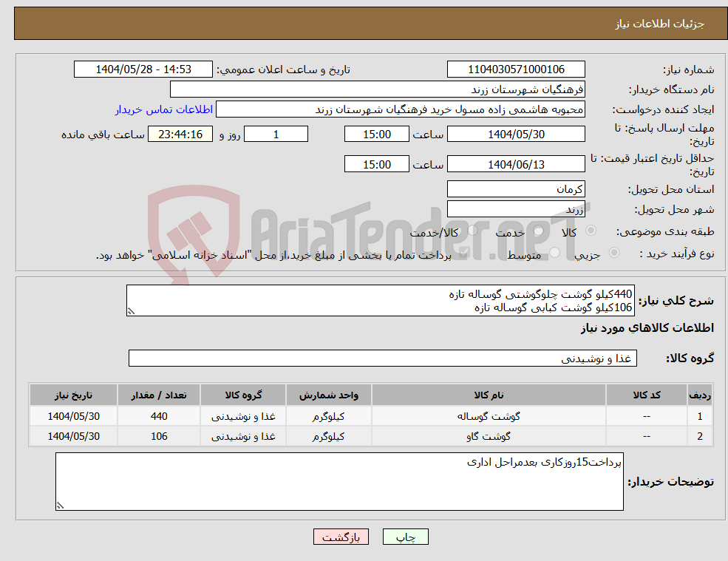Click the quantity cell 440
Screen dimensions: 728x561
click(x=159, y=416)
